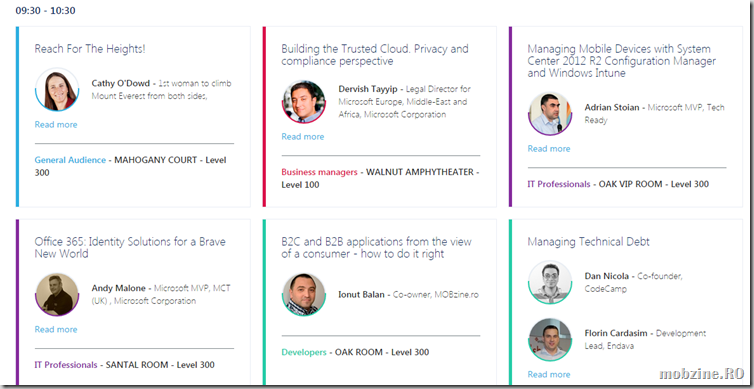
Task: Click Cathy O'Dowd's speaker photo
Action: pos(57,89)
